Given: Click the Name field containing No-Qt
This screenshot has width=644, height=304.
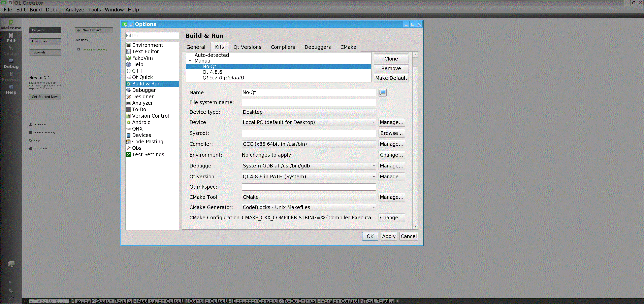Looking at the screenshot, I should (309, 93).
